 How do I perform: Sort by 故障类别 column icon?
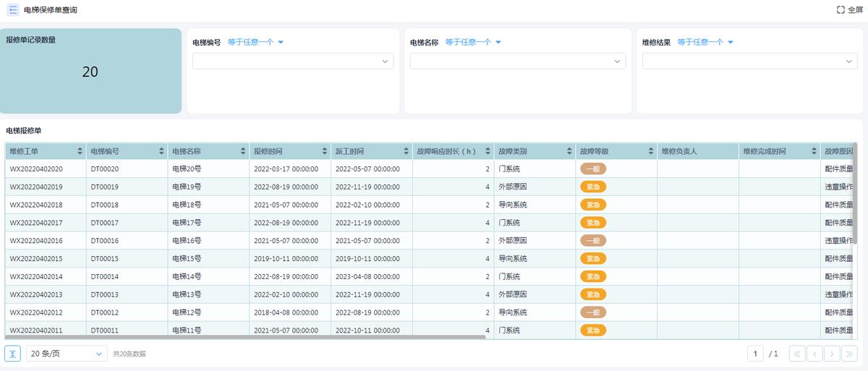pyautogui.click(x=569, y=151)
